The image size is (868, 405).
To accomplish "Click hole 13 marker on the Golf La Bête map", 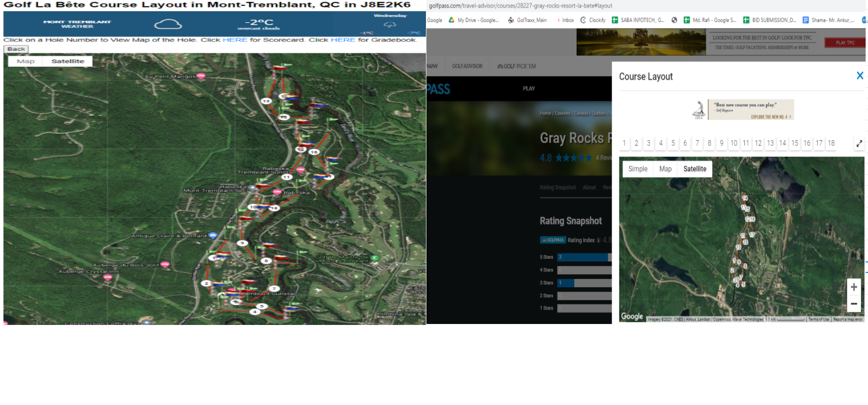I will coord(266,101).
